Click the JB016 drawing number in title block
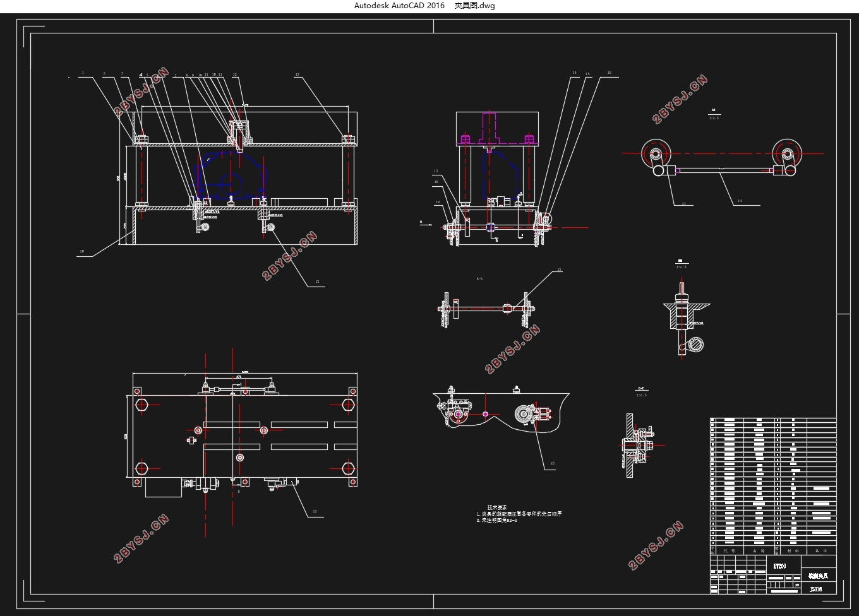This screenshot has width=859, height=616. click(816, 589)
